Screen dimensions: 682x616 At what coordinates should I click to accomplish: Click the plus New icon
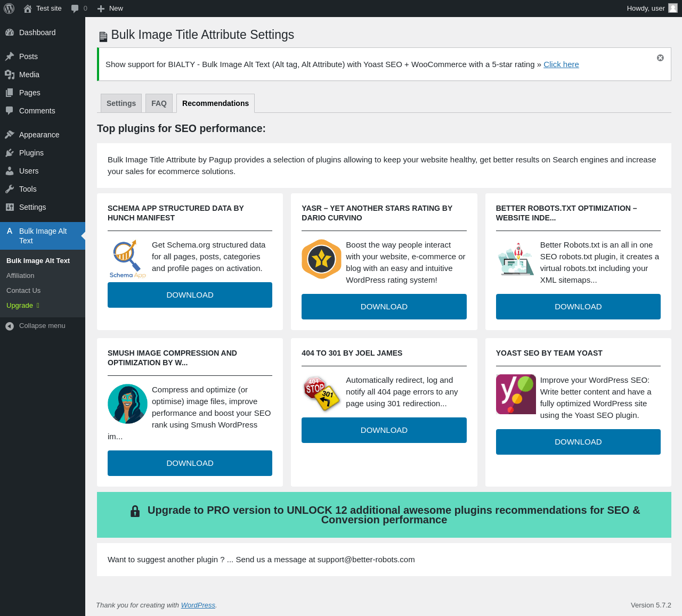tap(101, 9)
